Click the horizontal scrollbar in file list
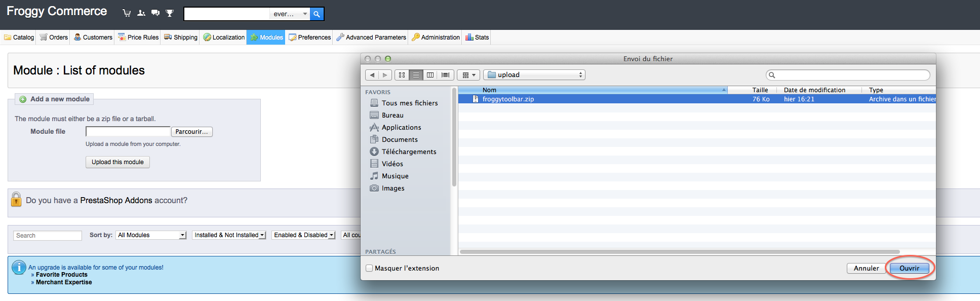The image size is (980, 301). 679,252
